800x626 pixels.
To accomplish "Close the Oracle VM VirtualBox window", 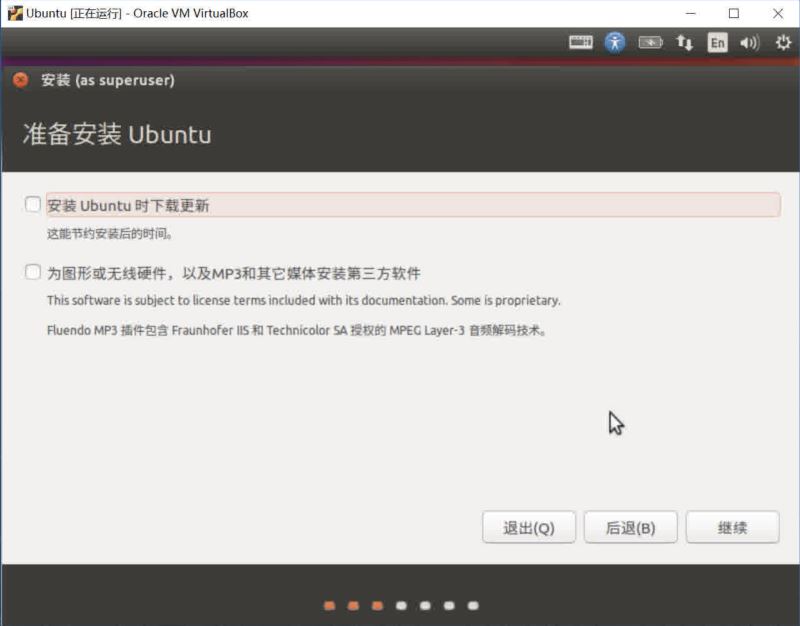I will point(778,13).
